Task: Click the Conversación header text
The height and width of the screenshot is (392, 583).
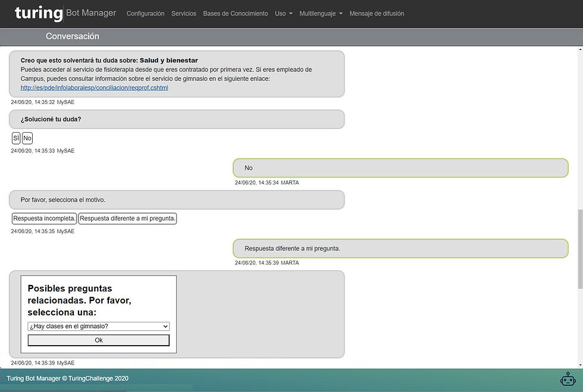Action: pyautogui.click(x=73, y=36)
